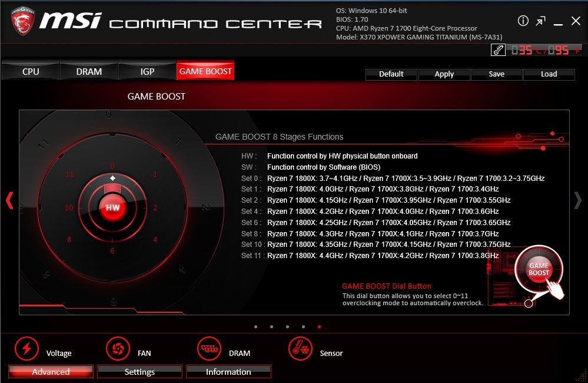The width and height of the screenshot is (588, 383).
Task: Click the white GAME BOOST section title
Action: [157, 97]
